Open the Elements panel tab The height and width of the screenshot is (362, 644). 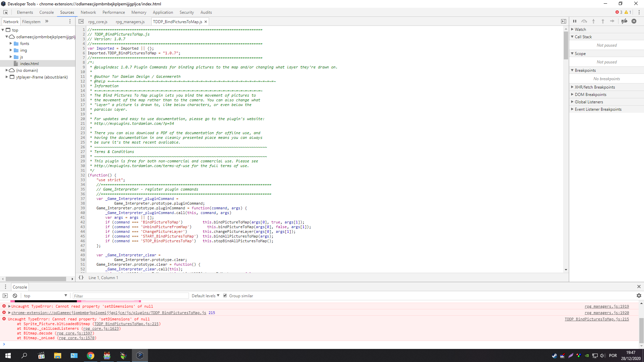click(25, 12)
